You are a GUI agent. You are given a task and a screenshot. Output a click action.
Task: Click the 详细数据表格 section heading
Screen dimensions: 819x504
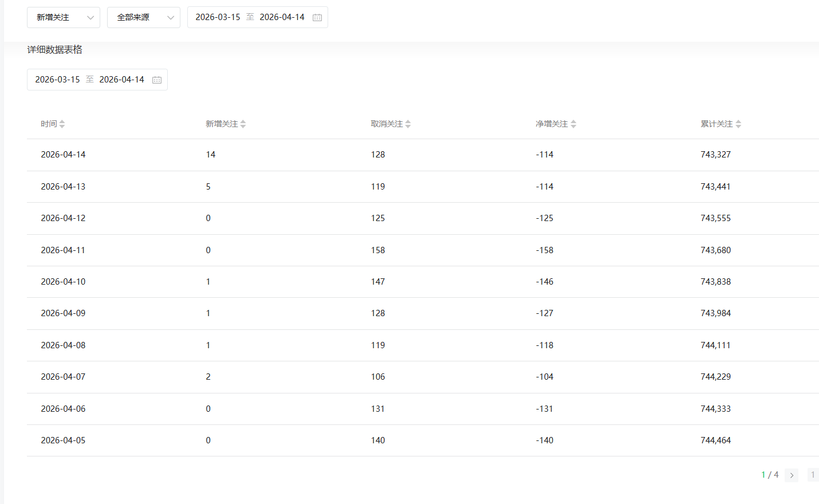[x=55, y=50]
